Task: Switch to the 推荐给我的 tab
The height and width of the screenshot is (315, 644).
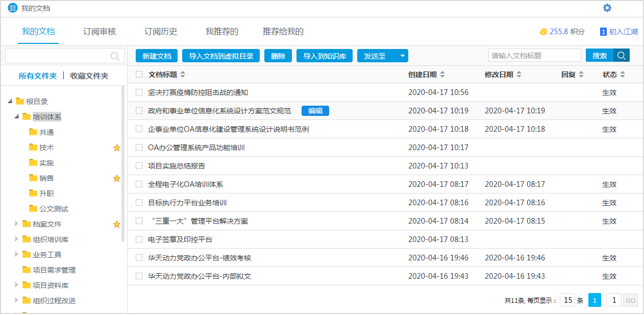Action: point(281,31)
